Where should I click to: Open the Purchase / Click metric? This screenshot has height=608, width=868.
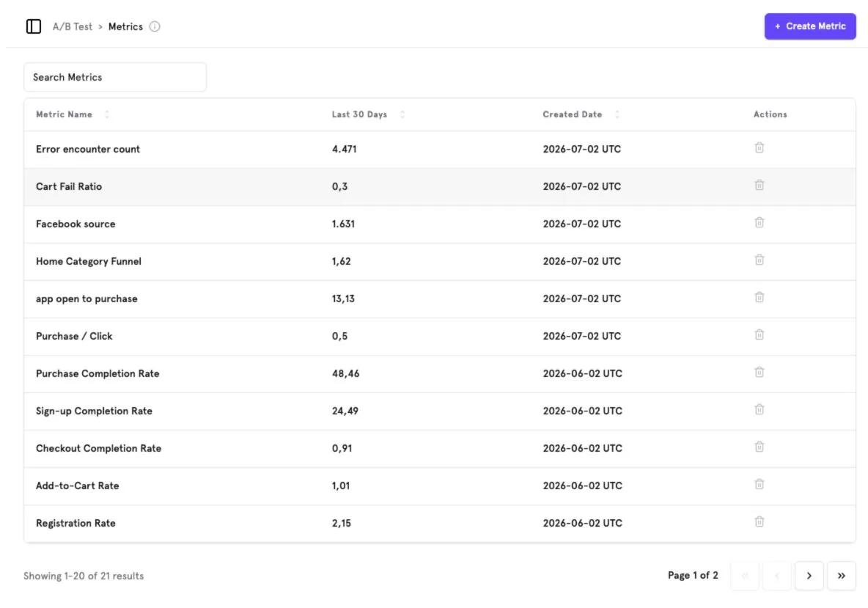[x=74, y=336]
